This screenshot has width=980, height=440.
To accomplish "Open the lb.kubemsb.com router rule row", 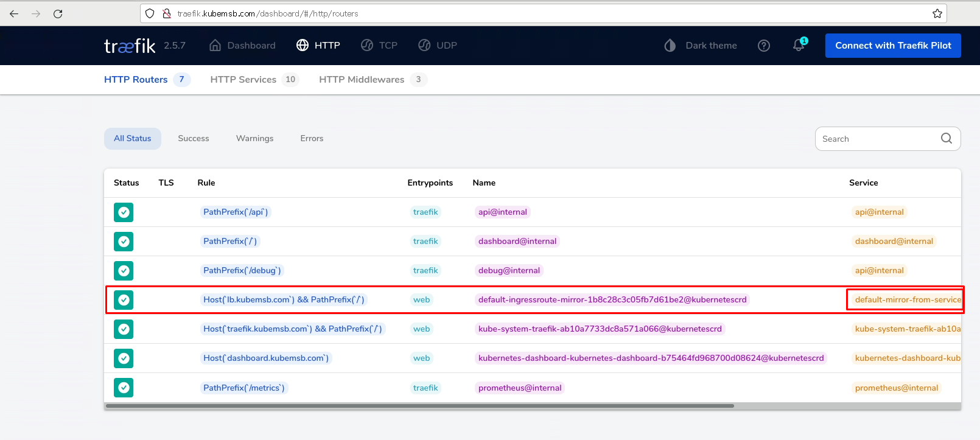I will (284, 299).
